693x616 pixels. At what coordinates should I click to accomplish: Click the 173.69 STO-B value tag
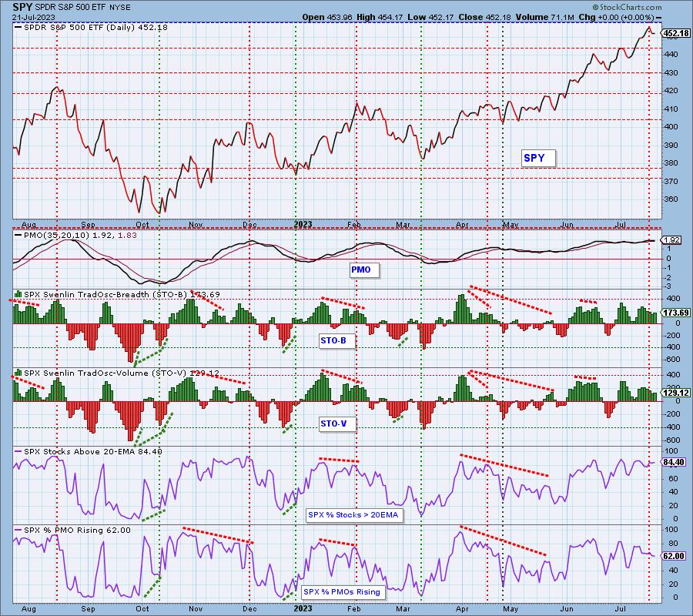click(x=677, y=313)
